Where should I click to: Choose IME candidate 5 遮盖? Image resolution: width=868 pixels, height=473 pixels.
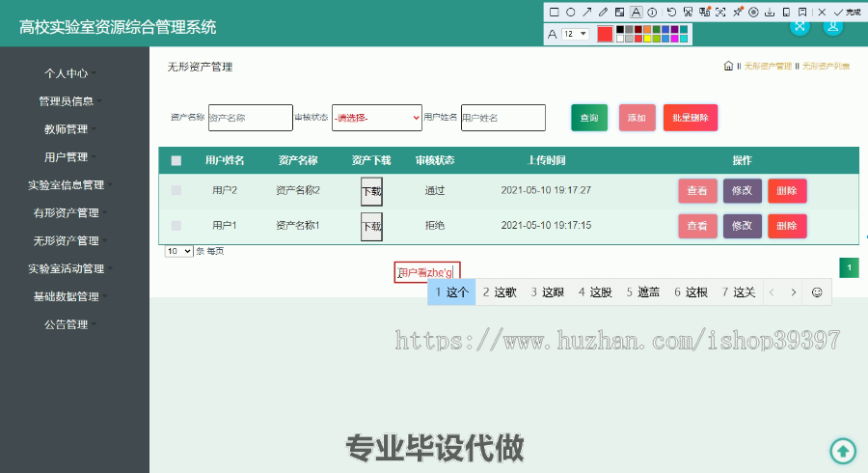pos(642,292)
